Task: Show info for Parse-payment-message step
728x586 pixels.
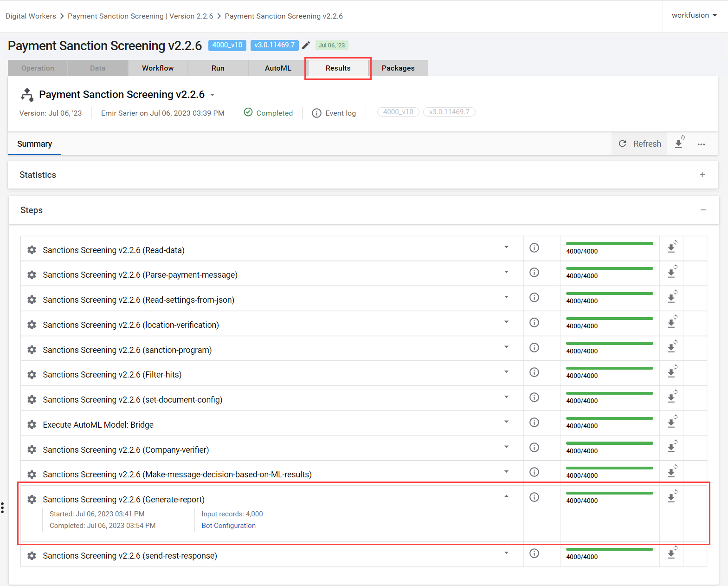Action: [x=535, y=272]
